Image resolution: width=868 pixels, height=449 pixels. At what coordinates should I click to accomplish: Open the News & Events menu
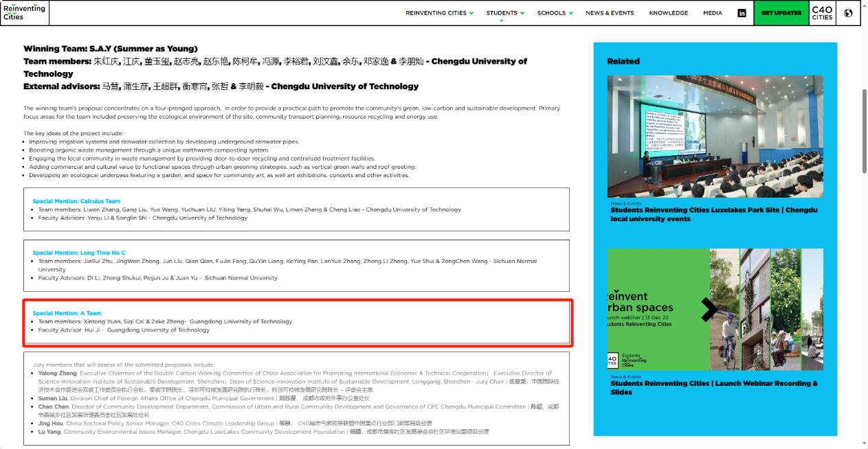pyautogui.click(x=610, y=13)
